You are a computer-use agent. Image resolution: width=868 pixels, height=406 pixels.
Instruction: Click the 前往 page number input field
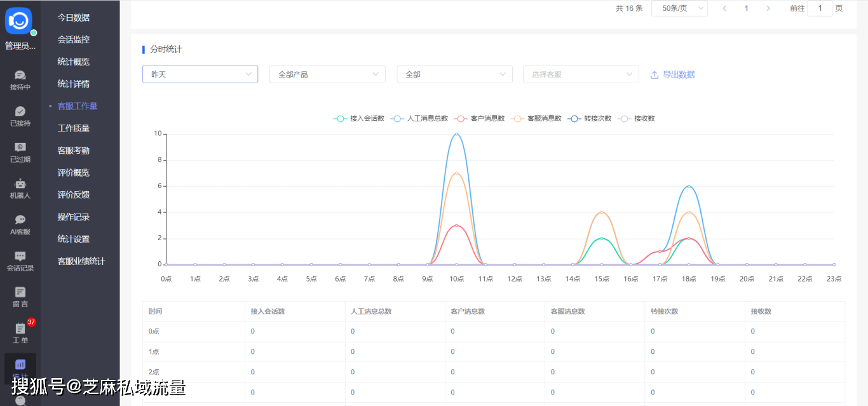(x=820, y=8)
